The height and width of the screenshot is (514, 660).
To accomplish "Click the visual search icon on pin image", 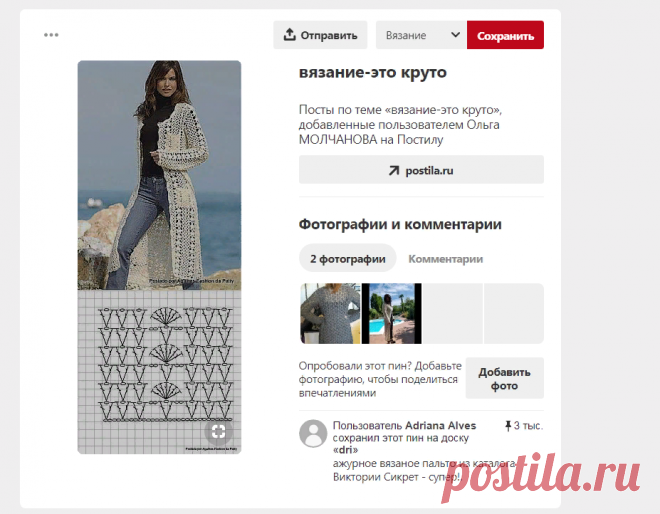I will point(218,431).
